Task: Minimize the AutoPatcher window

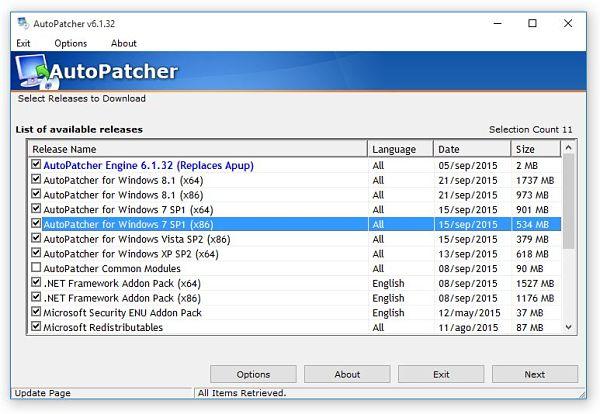Action: click(x=497, y=23)
